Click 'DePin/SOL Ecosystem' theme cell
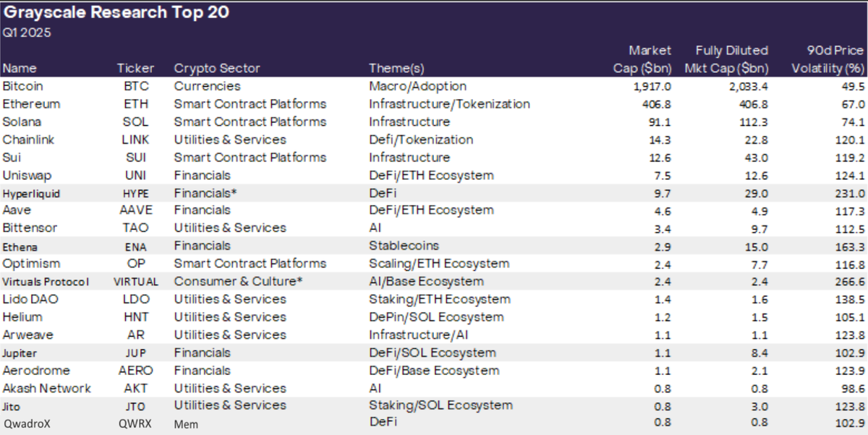 coord(436,316)
